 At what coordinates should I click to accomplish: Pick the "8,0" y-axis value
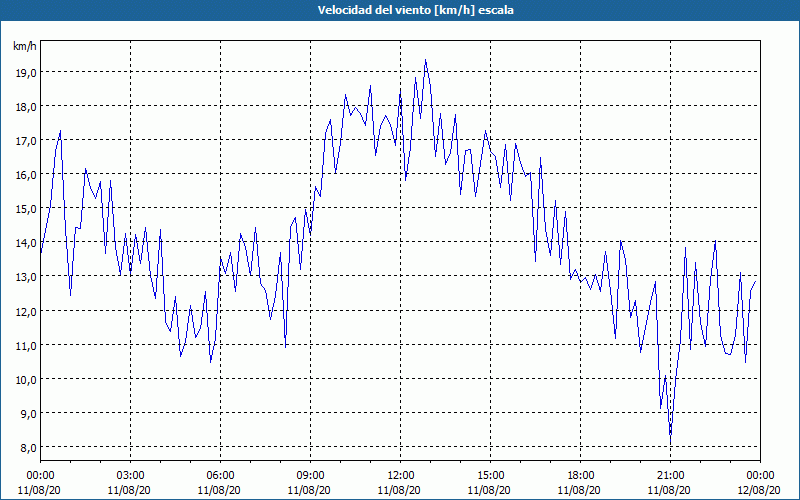(28, 448)
